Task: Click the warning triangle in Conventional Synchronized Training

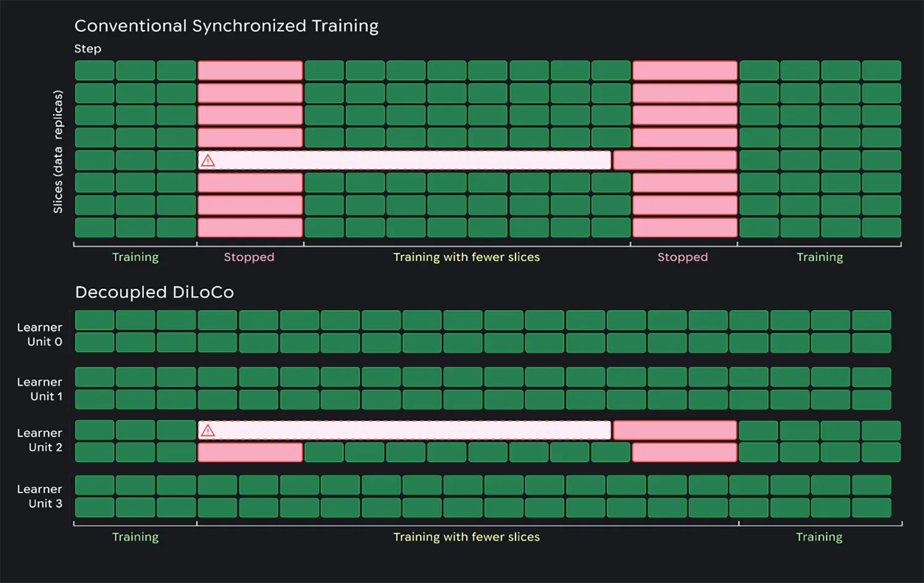Action: tap(208, 161)
